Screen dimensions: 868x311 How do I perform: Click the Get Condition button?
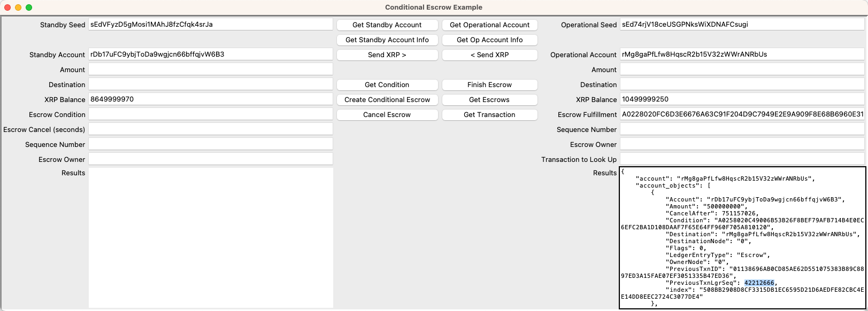[387, 84]
